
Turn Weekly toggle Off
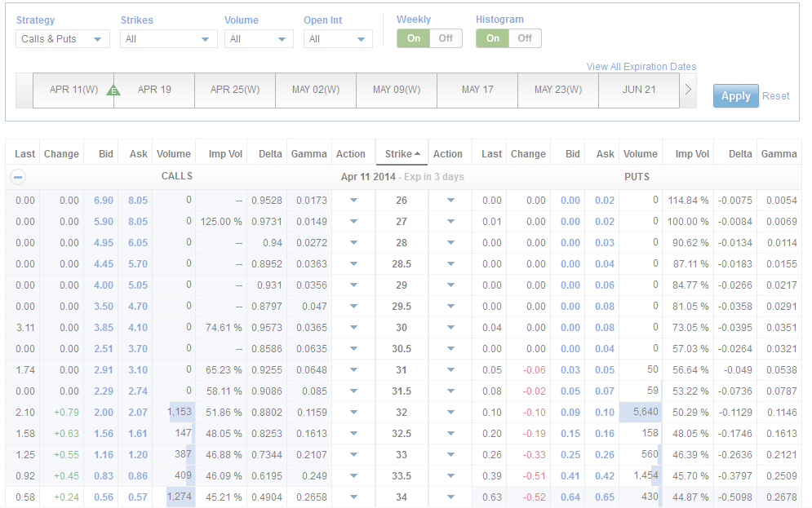(x=445, y=38)
